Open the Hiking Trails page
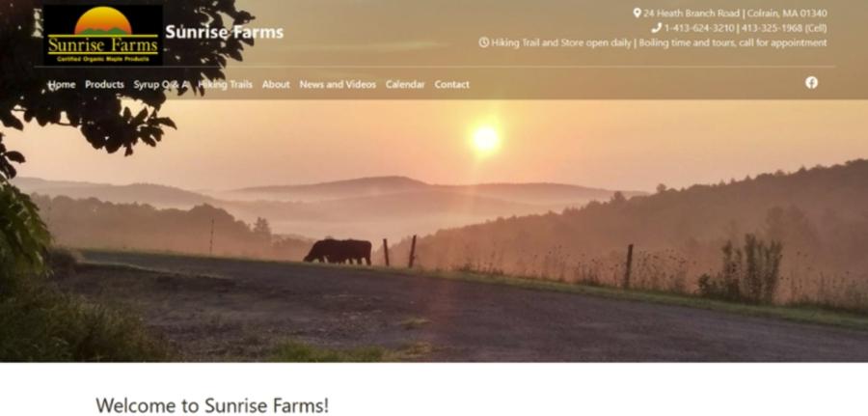 (x=226, y=84)
